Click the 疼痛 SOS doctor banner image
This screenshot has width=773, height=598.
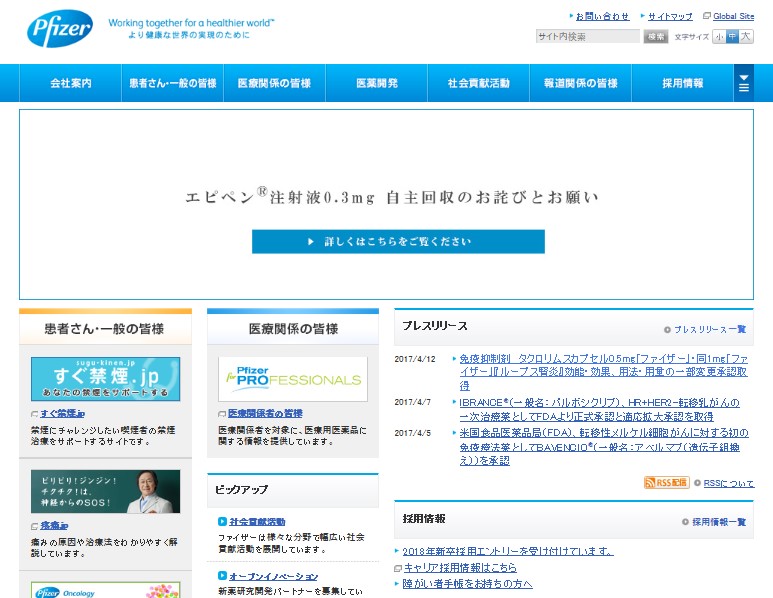click(x=105, y=491)
